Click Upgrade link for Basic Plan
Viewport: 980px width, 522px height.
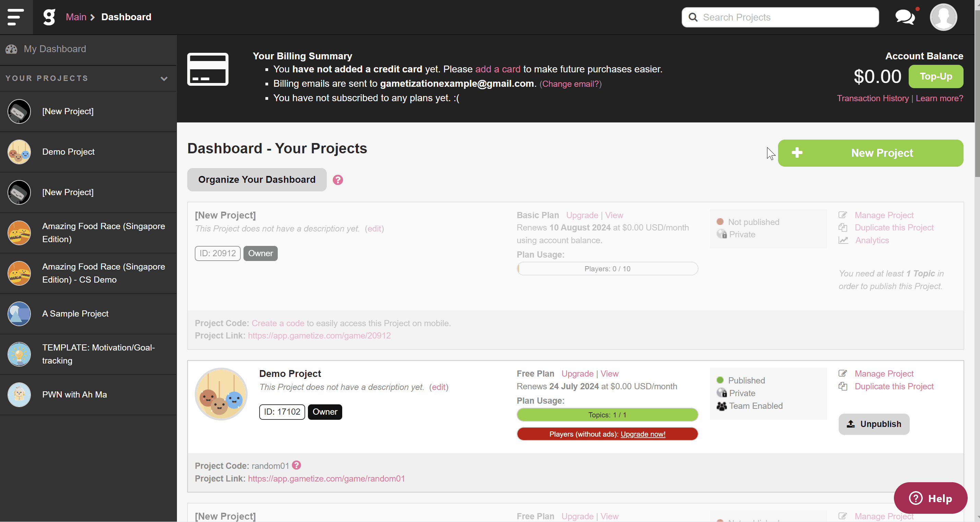(x=582, y=215)
